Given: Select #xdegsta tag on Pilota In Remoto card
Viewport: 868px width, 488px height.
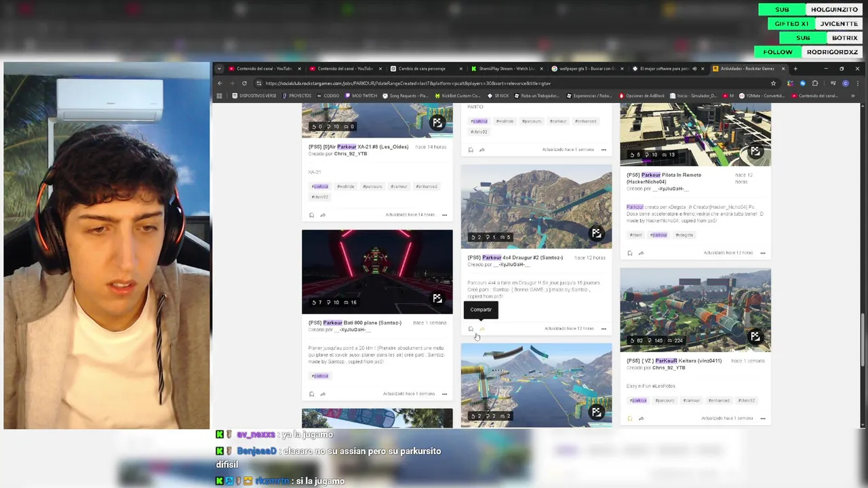Looking at the screenshot, I should coord(684,235).
